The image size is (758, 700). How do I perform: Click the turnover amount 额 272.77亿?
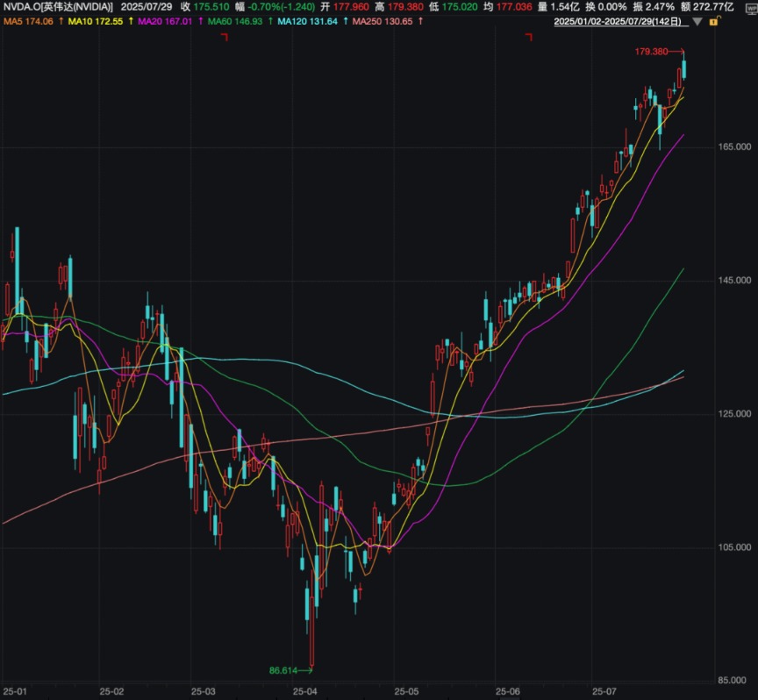(707, 7)
